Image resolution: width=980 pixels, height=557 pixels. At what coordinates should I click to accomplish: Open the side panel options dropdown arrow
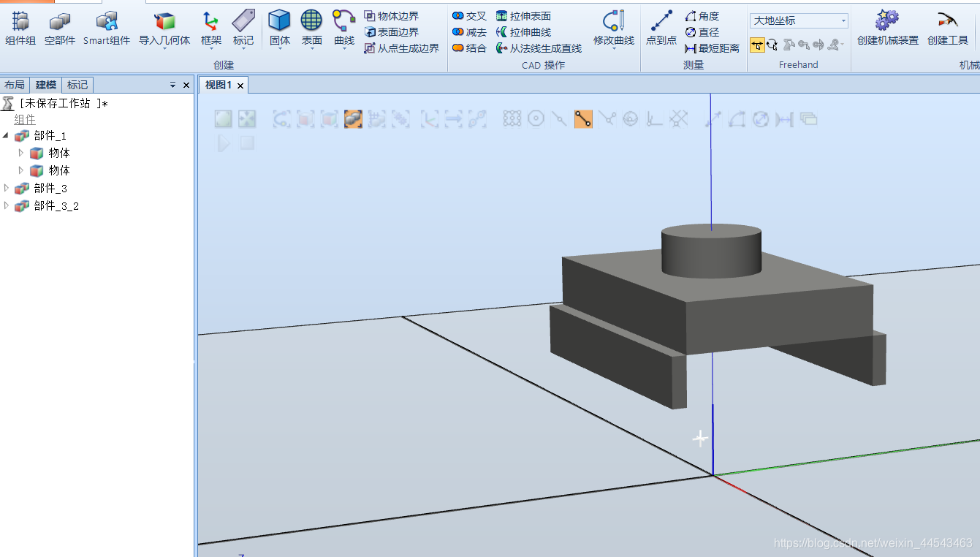click(173, 86)
